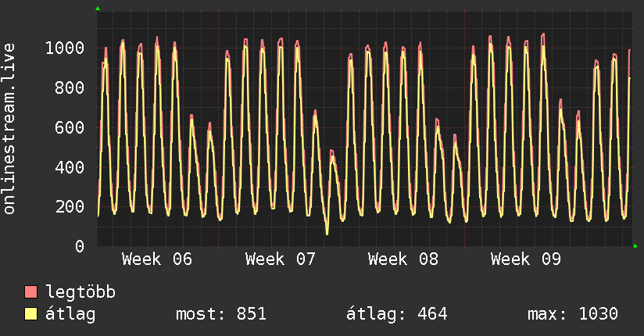Click the 200 y-axis value

[x=70, y=207]
